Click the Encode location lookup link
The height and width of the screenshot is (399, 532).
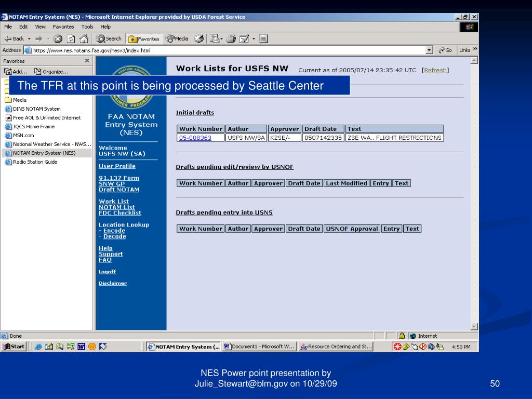(x=114, y=230)
